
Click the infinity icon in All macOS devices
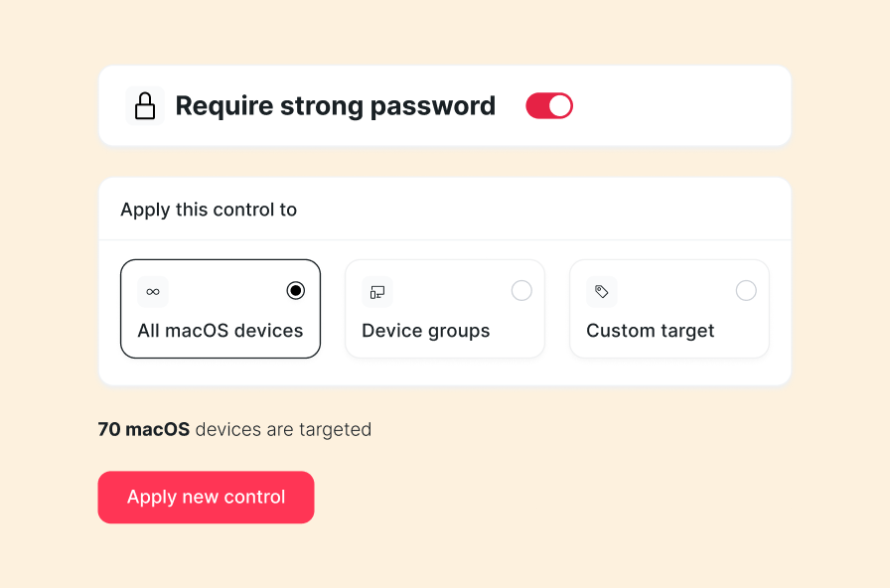click(153, 292)
